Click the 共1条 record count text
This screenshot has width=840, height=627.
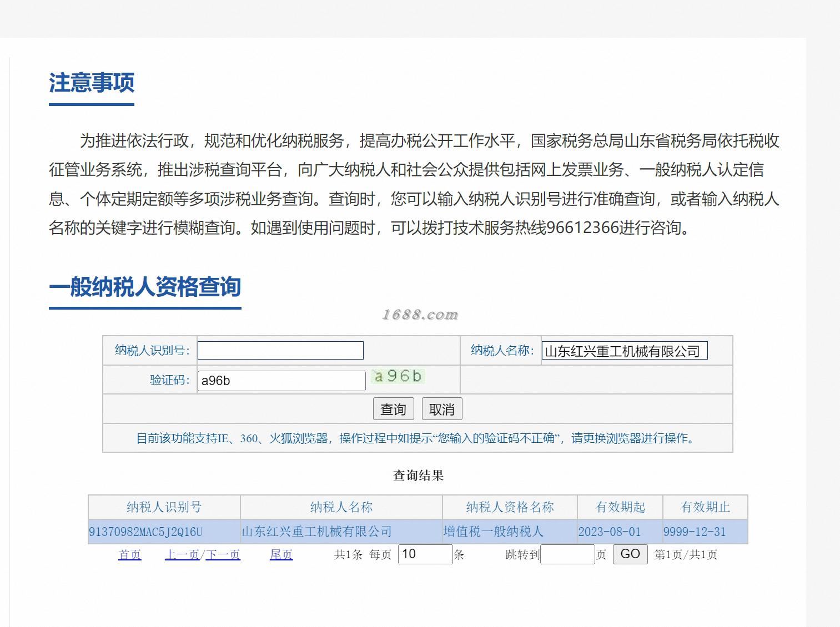click(348, 554)
